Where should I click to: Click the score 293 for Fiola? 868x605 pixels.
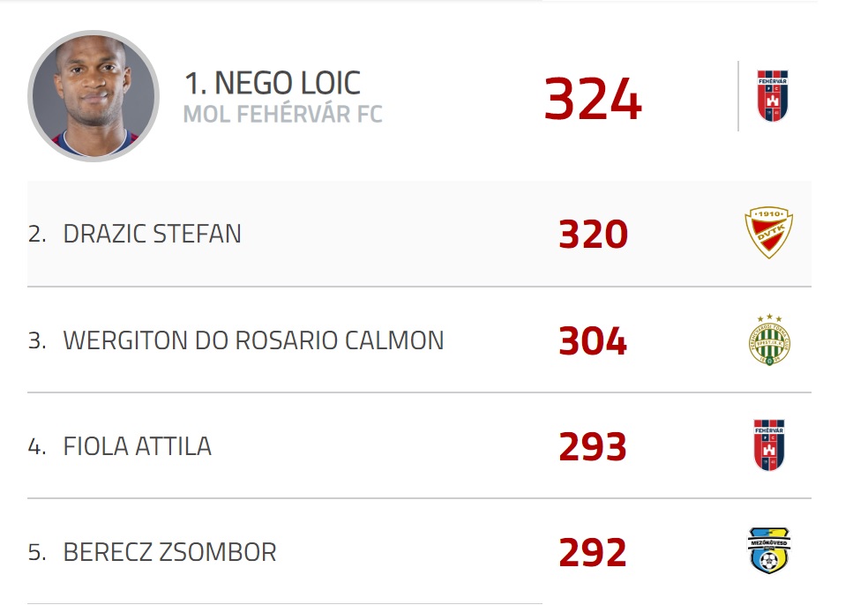[x=593, y=446]
